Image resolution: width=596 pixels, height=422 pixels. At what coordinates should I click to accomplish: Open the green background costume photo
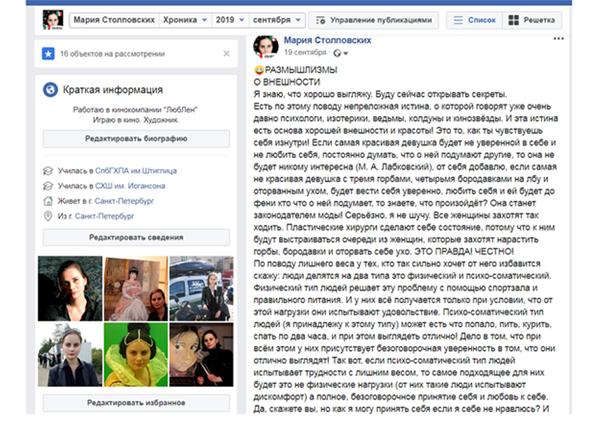click(136, 355)
